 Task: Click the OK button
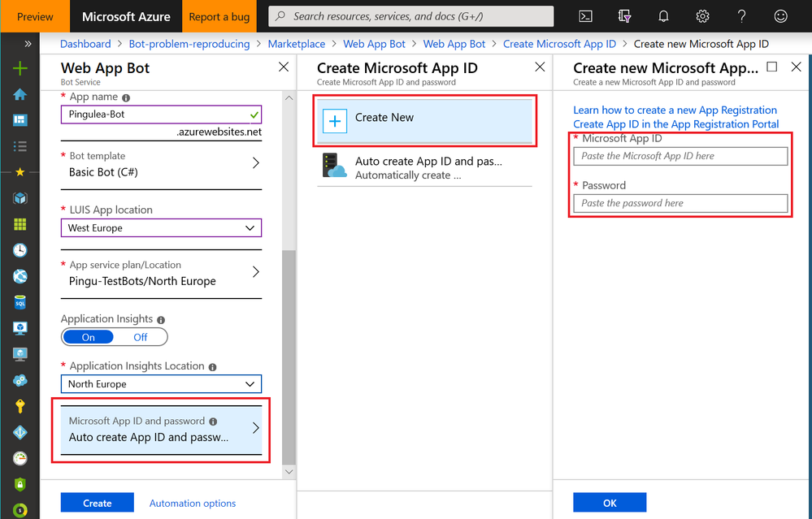coord(610,503)
